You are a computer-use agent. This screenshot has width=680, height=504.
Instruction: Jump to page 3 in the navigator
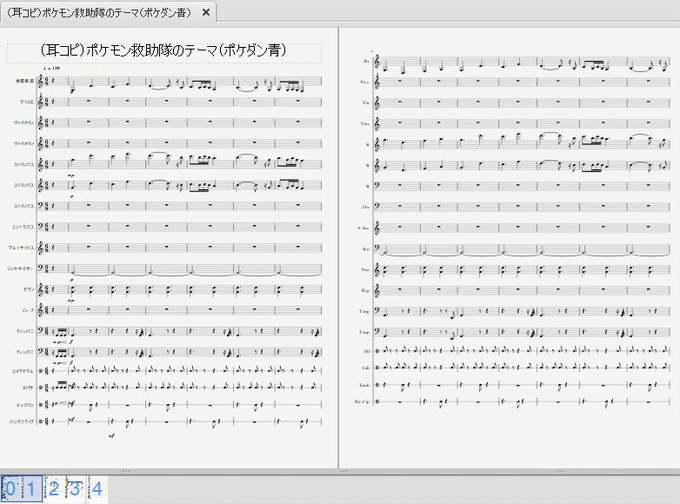[x=76, y=489]
